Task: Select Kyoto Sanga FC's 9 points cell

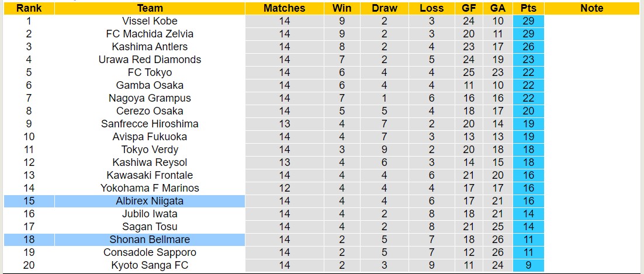Action: (x=528, y=265)
